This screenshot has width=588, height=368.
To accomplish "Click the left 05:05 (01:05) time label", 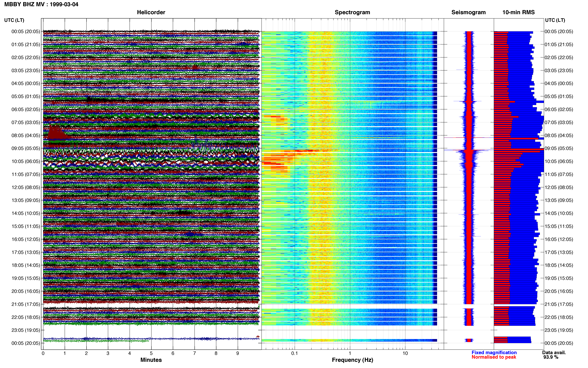I will [x=26, y=96].
